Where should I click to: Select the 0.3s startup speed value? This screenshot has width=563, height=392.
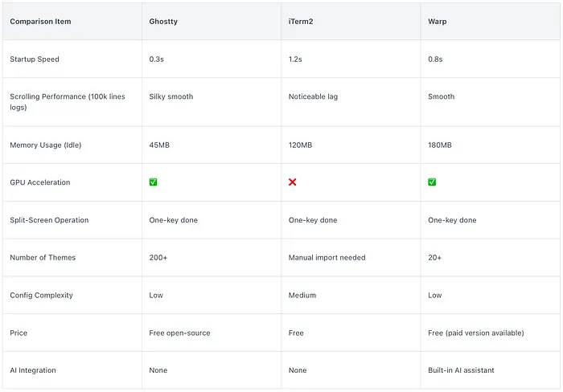click(158, 59)
